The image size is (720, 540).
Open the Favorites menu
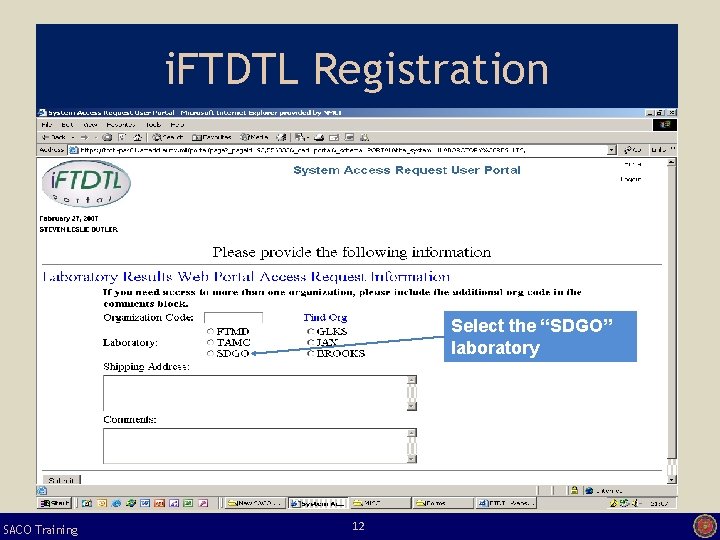coord(120,124)
